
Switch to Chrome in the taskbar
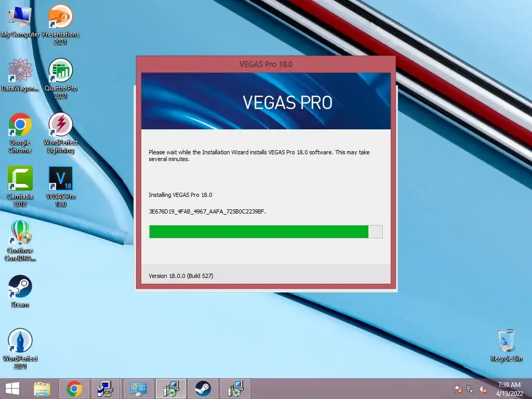tap(74, 389)
